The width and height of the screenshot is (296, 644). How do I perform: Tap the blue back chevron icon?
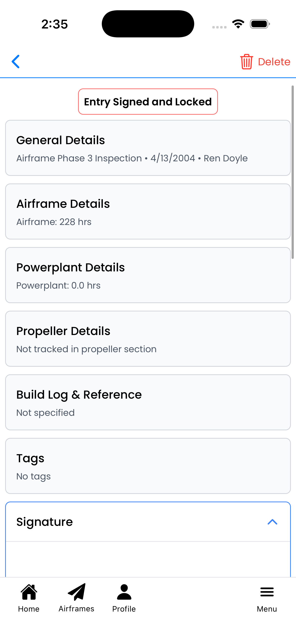(15, 61)
